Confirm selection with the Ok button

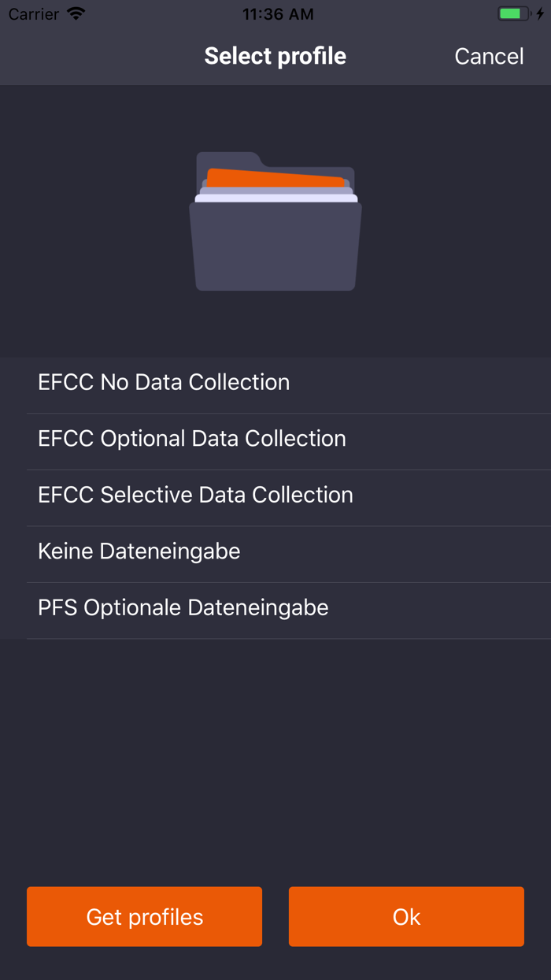click(x=406, y=916)
